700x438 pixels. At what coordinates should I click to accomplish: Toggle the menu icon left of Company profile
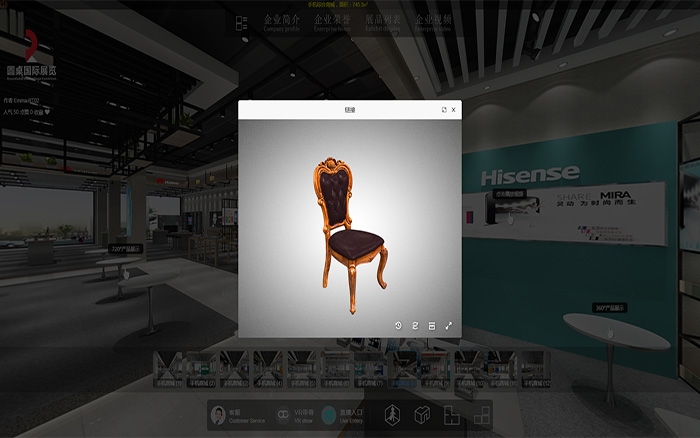coord(241,22)
